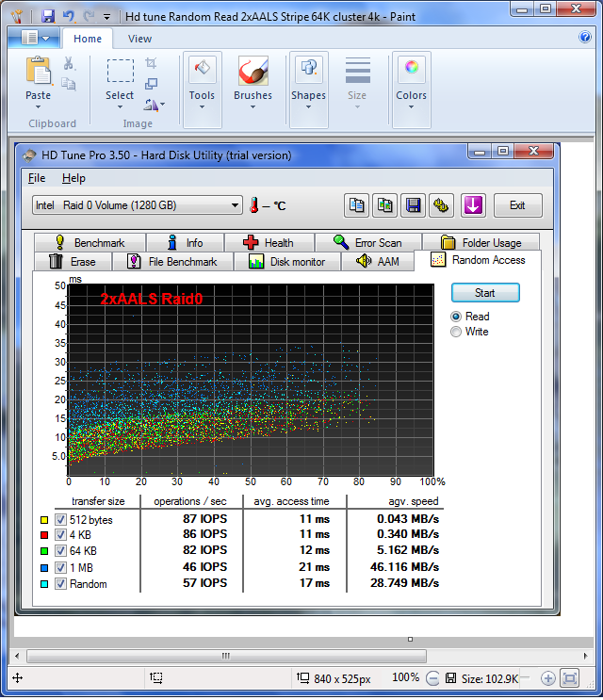
Task: Click the scroll left arrow in Paint
Action: [17, 656]
